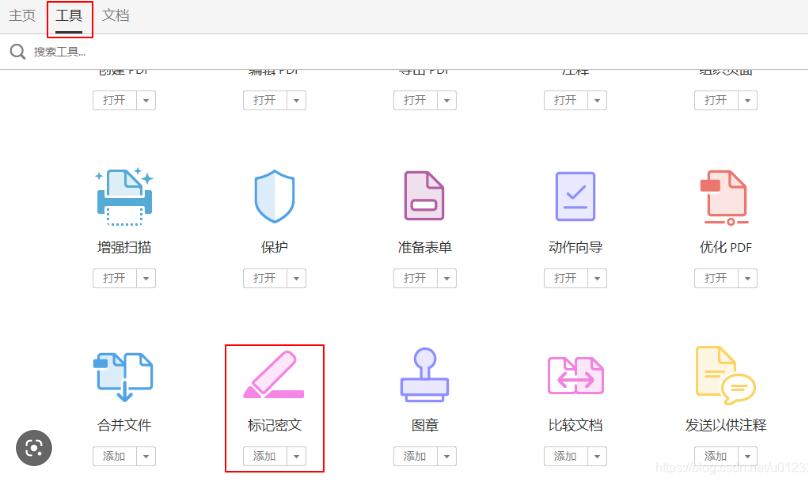The image size is (808, 488).
Task: Open the 比较文档 compare icon
Action: 575,375
